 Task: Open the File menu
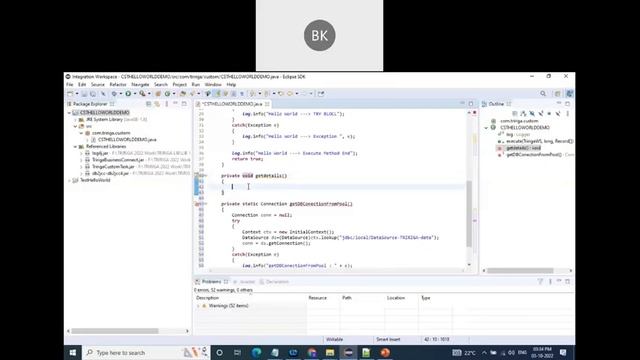tap(70, 84)
